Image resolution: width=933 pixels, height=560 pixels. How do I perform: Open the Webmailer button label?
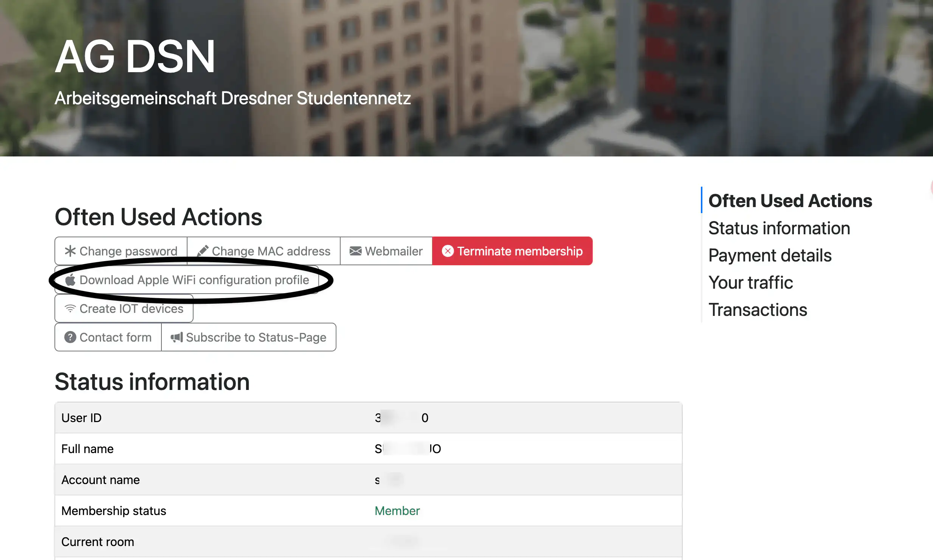(394, 251)
